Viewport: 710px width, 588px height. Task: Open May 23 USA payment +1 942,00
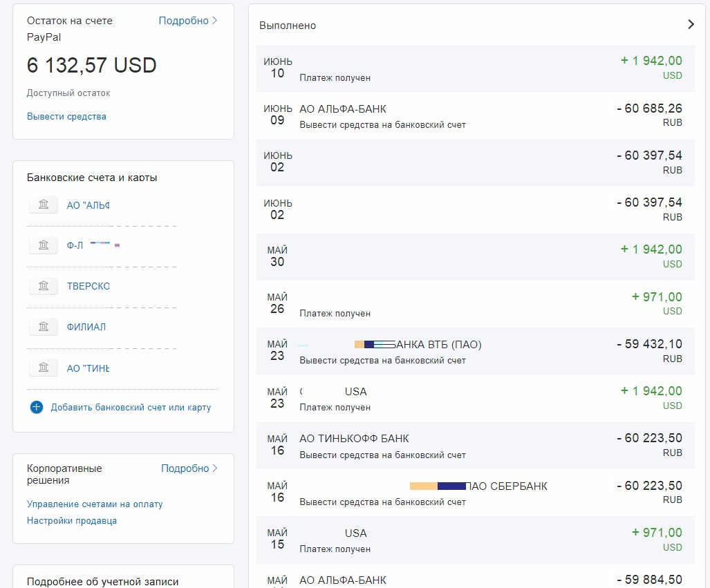[476, 399]
